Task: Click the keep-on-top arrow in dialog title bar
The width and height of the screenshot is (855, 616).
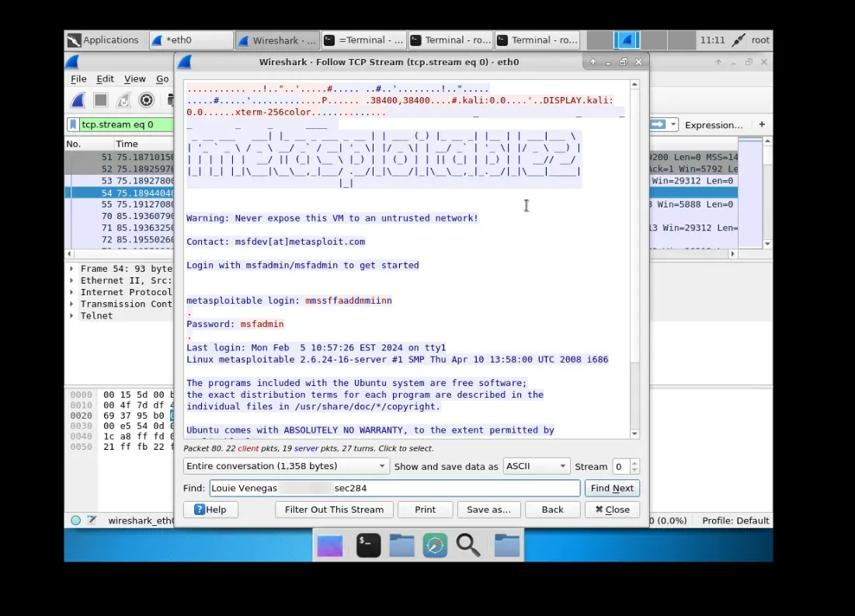Action: click(593, 62)
